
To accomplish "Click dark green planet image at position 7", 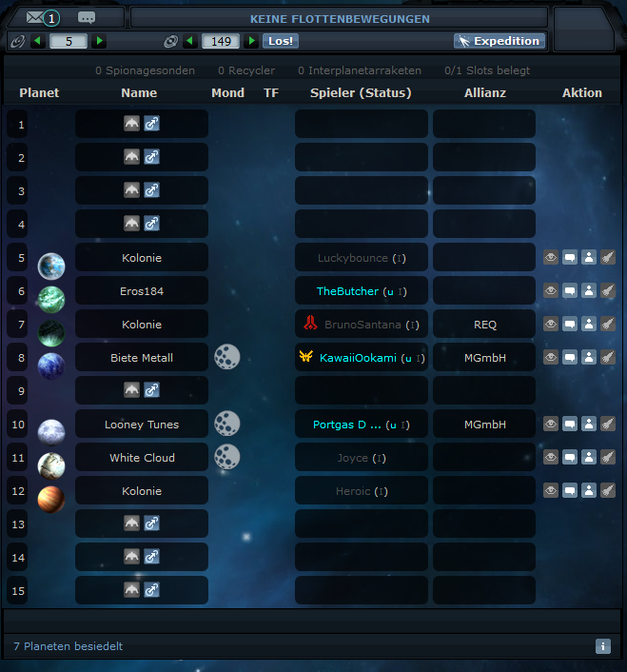I will point(51,332).
